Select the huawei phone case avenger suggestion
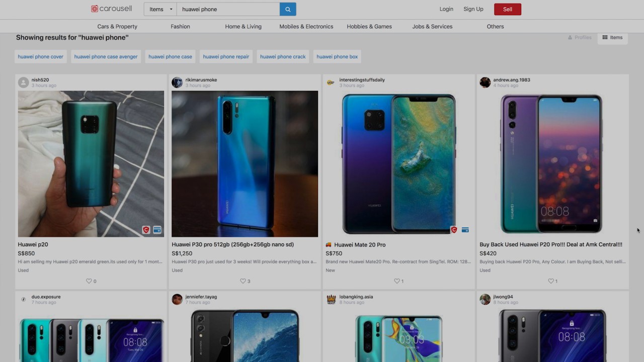 (x=106, y=57)
